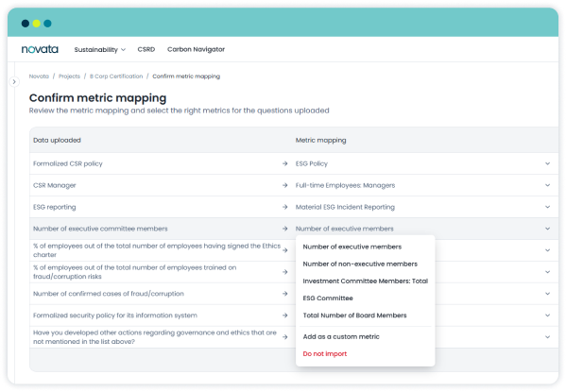Click the arrow icon in other actions row
Viewport: 566px width, 392px height.
(284, 337)
